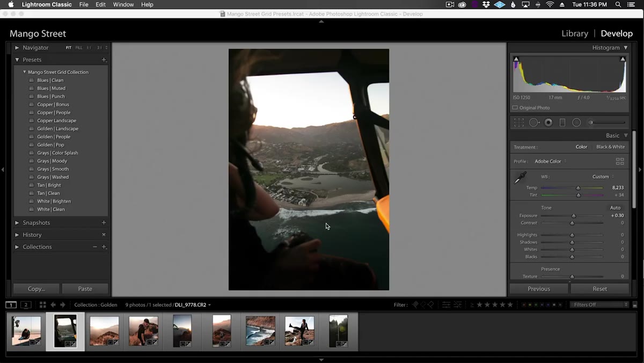Add a new preset with the plus icon
644x363 pixels.
pyautogui.click(x=104, y=60)
